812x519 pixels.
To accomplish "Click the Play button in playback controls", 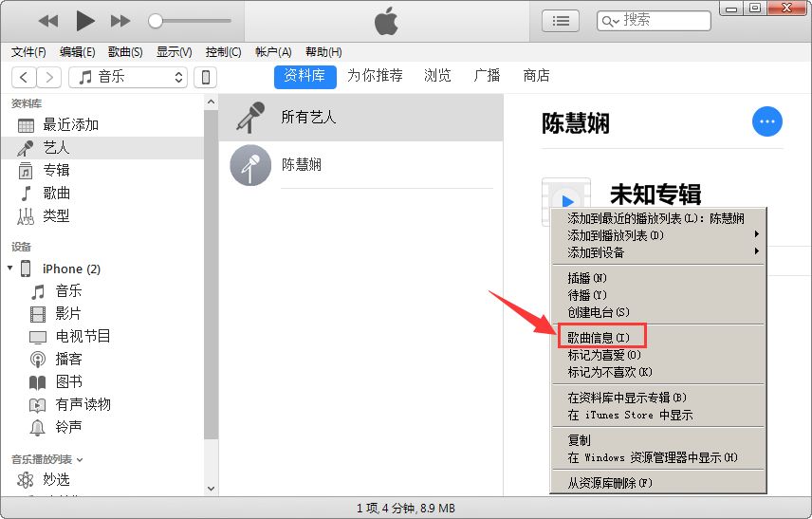I will tap(85, 20).
